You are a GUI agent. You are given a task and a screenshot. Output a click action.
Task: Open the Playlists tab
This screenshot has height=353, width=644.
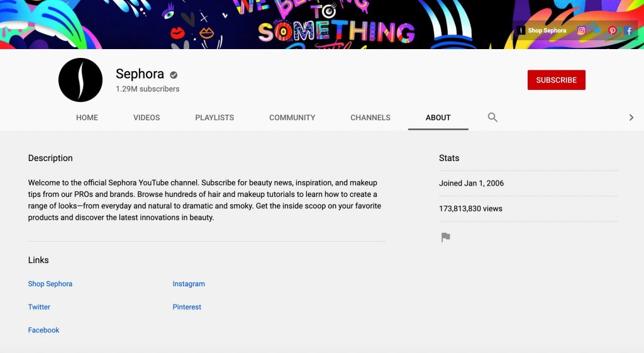214,118
